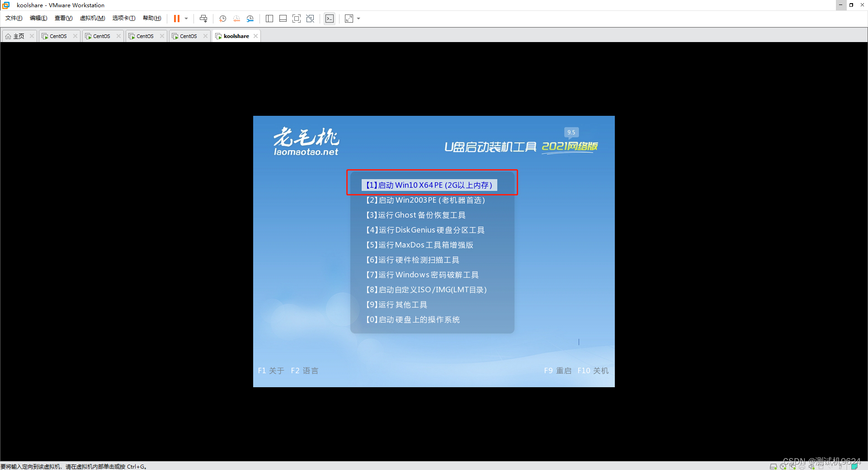Select 【7】运行 Windows 密码破解工具
The height and width of the screenshot is (470, 868).
422,275
